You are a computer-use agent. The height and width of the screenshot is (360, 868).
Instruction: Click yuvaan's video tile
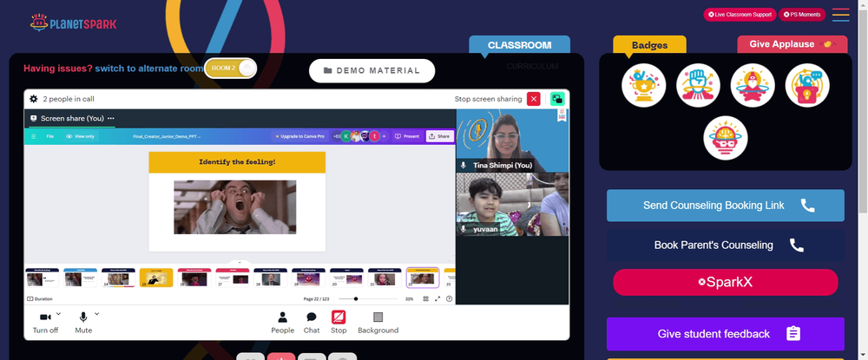pyautogui.click(x=513, y=204)
